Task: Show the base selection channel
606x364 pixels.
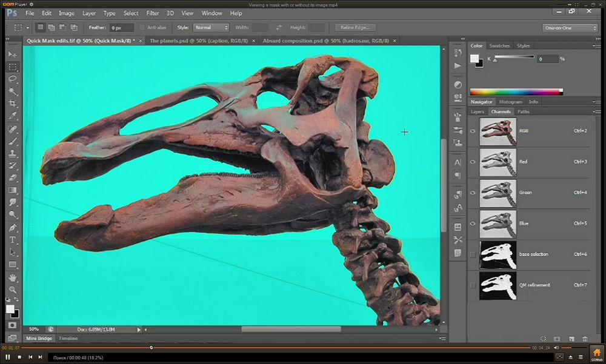Action: tap(473, 254)
